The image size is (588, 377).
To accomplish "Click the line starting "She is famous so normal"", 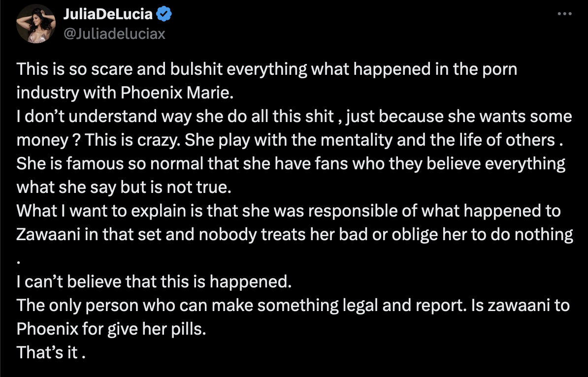I will coord(291,164).
